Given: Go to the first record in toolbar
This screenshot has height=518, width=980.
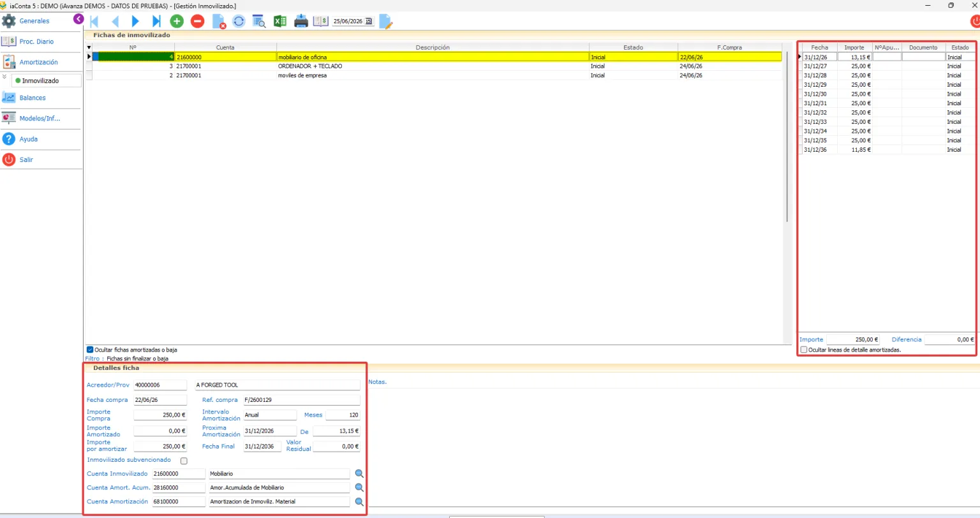Looking at the screenshot, I should coord(94,21).
